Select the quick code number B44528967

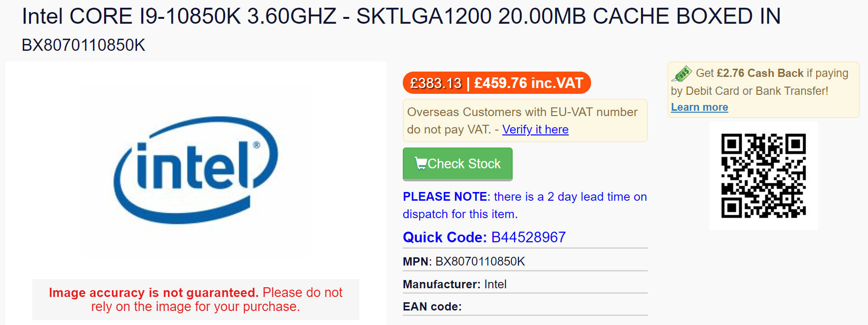point(528,237)
